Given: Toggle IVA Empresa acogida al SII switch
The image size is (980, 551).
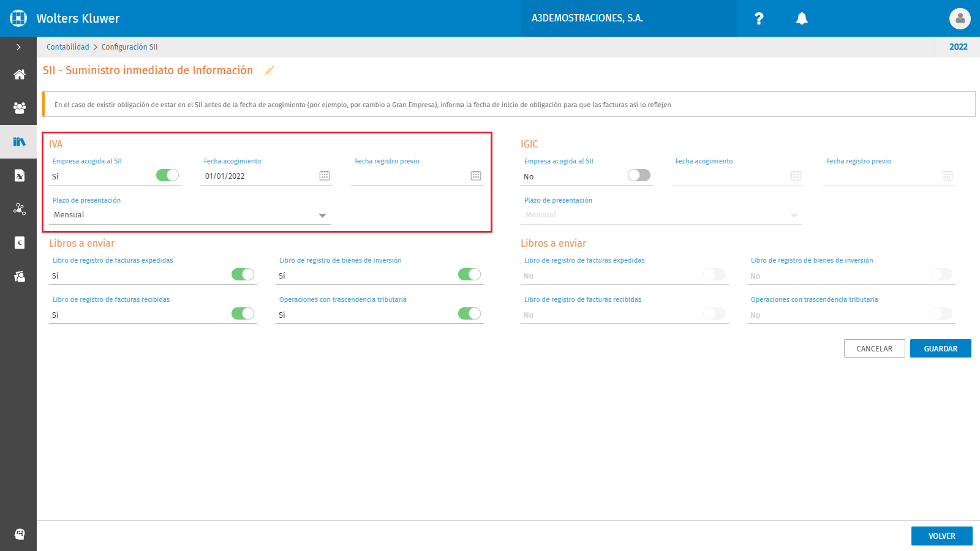Looking at the screenshot, I should pyautogui.click(x=167, y=176).
